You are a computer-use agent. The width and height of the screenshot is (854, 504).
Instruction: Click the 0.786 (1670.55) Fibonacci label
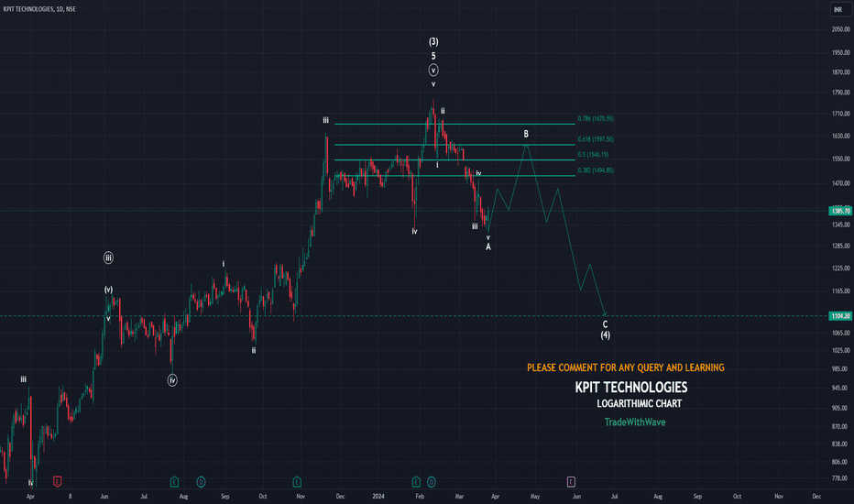tap(596, 118)
